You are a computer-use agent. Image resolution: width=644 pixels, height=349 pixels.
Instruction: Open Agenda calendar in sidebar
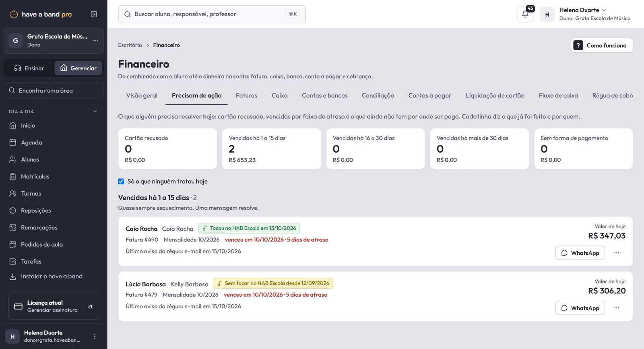point(54,142)
